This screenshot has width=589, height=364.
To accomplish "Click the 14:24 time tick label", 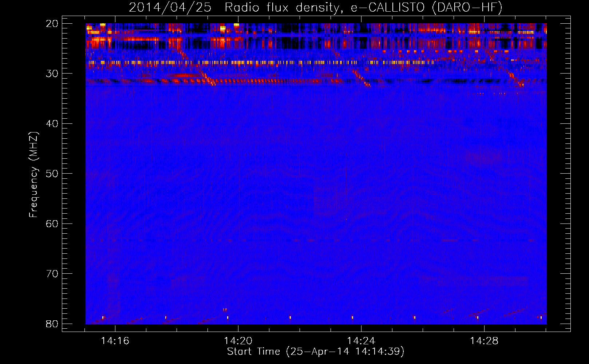I will [361, 341].
